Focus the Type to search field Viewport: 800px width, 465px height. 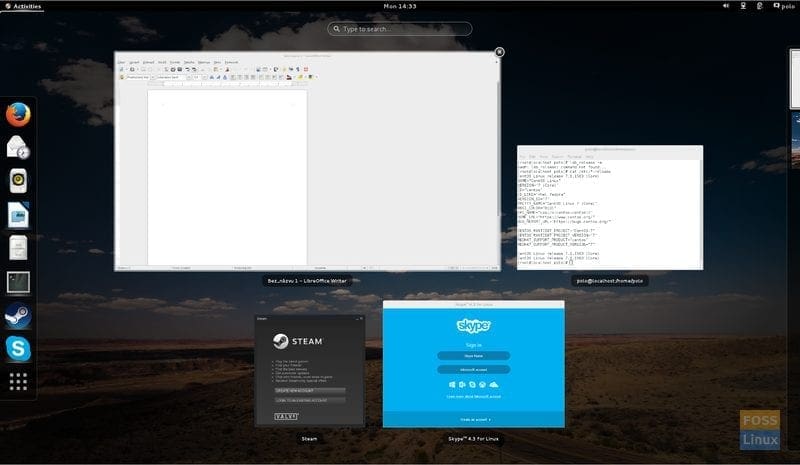[399, 29]
